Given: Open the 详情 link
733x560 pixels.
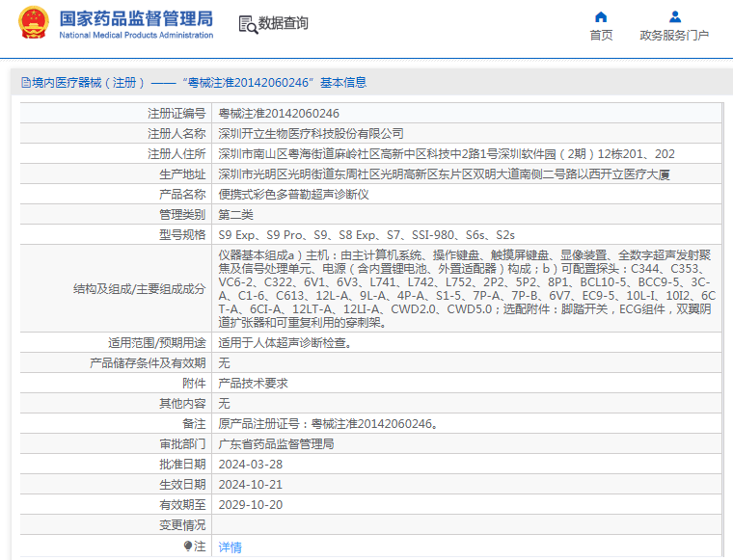Looking at the screenshot, I should pos(230,547).
